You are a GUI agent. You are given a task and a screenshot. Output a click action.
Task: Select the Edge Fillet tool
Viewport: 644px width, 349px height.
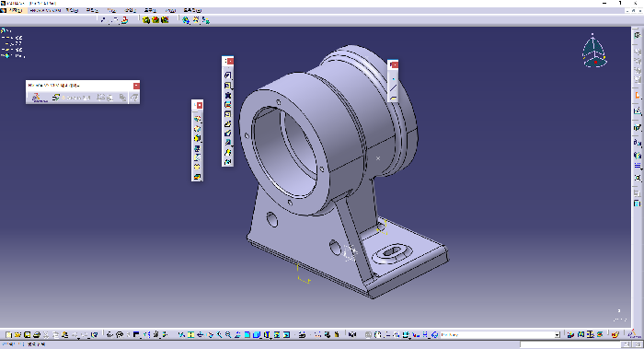[x=197, y=119]
